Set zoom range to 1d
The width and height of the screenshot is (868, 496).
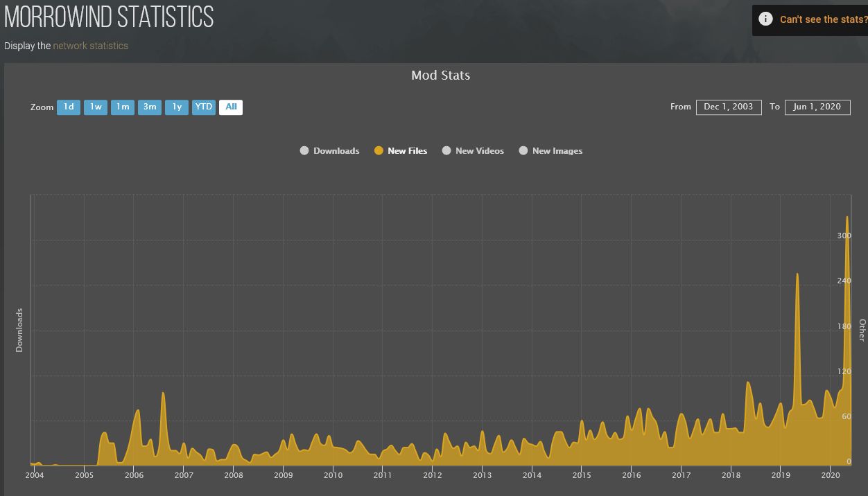coord(69,107)
